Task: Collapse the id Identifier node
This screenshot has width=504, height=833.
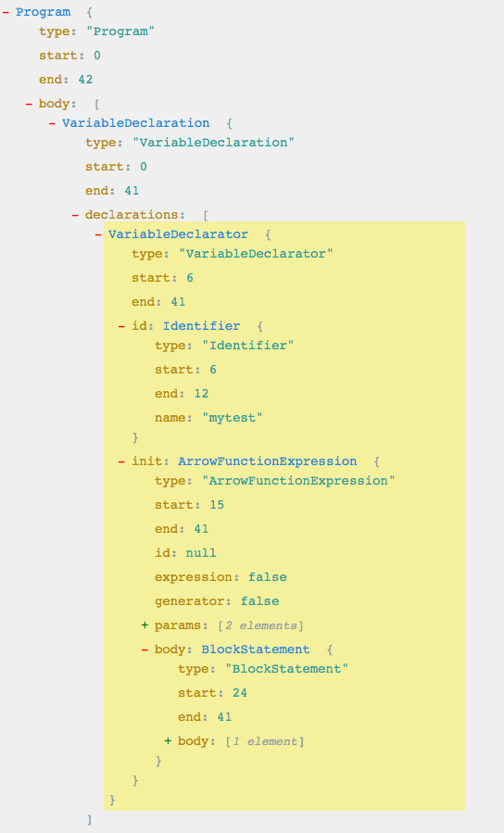Action: [x=121, y=326]
